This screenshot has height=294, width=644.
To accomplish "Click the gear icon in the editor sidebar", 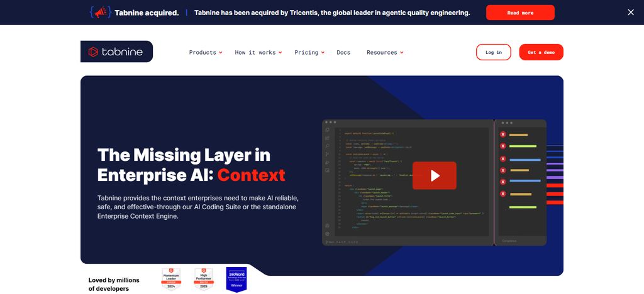I will (327, 234).
